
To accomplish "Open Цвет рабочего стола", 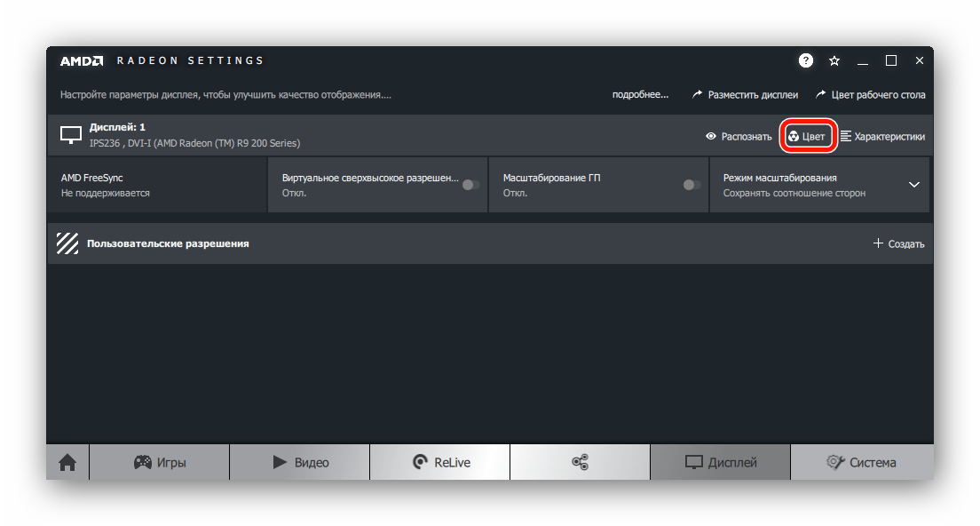I will 871,94.
